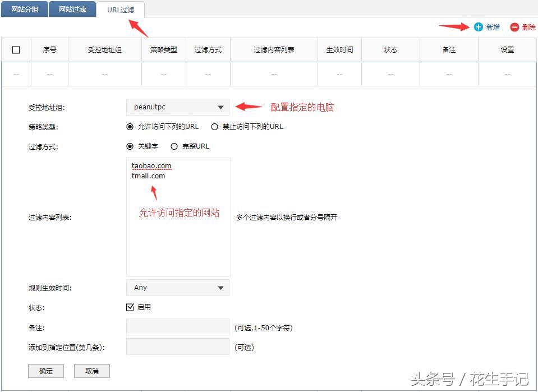Uncheck the 启用 status checkbox

tap(130, 307)
